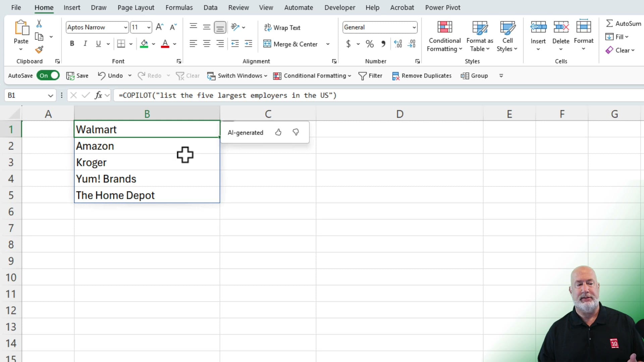Click Remove Duplicates in quick toolbar
Screen dimensions: 644x362
[422, 76]
